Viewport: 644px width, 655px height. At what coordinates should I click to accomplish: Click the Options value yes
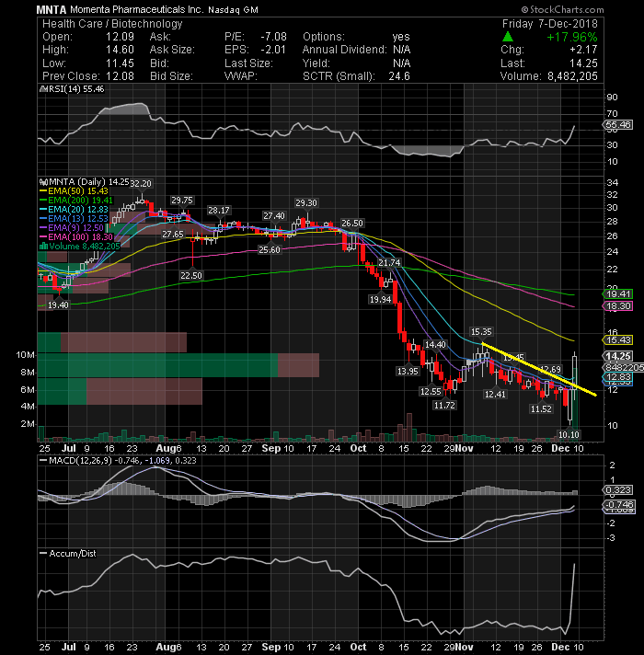click(x=401, y=37)
